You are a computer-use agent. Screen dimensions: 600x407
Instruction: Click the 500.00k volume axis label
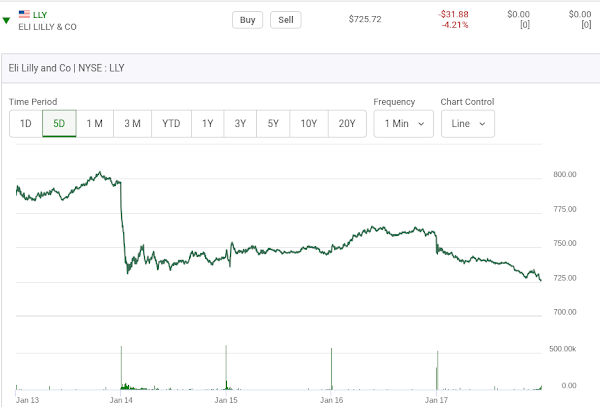pyautogui.click(x=562, y=349)
